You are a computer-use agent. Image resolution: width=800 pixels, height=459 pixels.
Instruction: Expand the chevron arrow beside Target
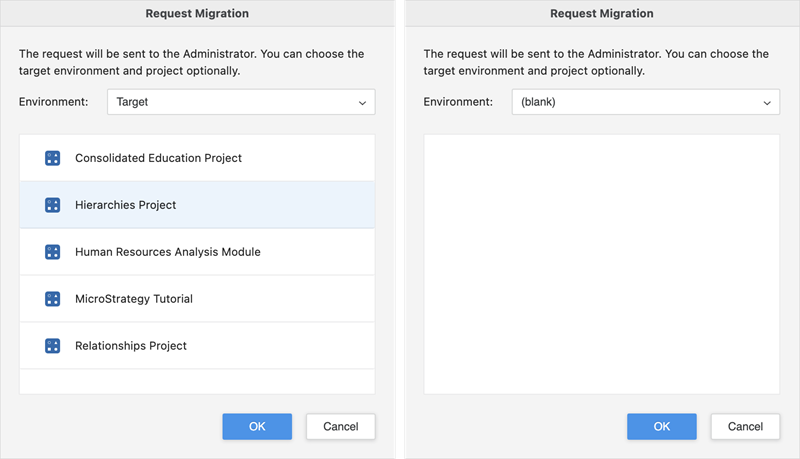point(362,102)
